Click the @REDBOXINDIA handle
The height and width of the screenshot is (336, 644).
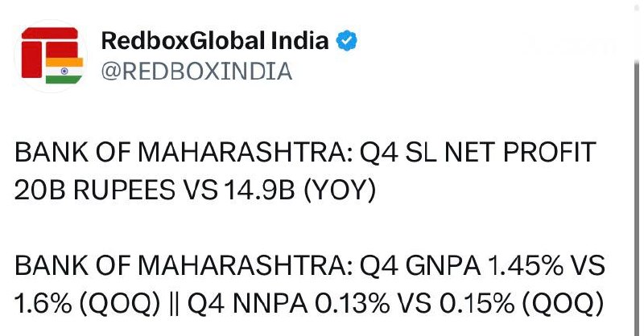coord(196,72)
